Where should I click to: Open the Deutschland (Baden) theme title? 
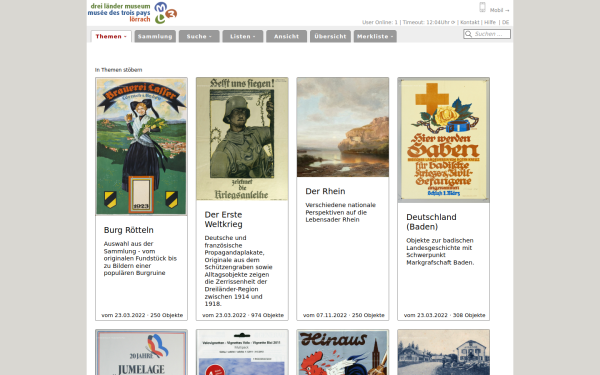pyautogui.click(x=431, y=222)
